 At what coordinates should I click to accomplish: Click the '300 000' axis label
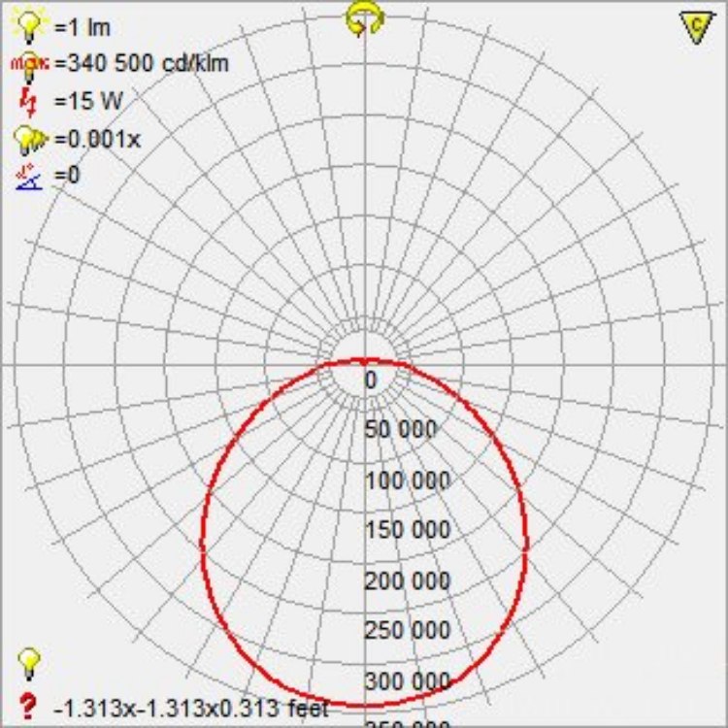coord(407,681)
